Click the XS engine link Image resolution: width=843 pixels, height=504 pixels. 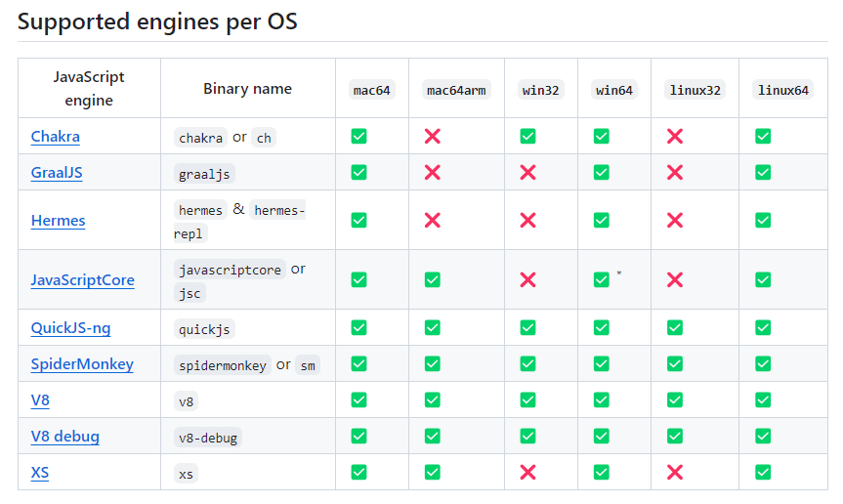pyautogui.click(x=40, y=473)
